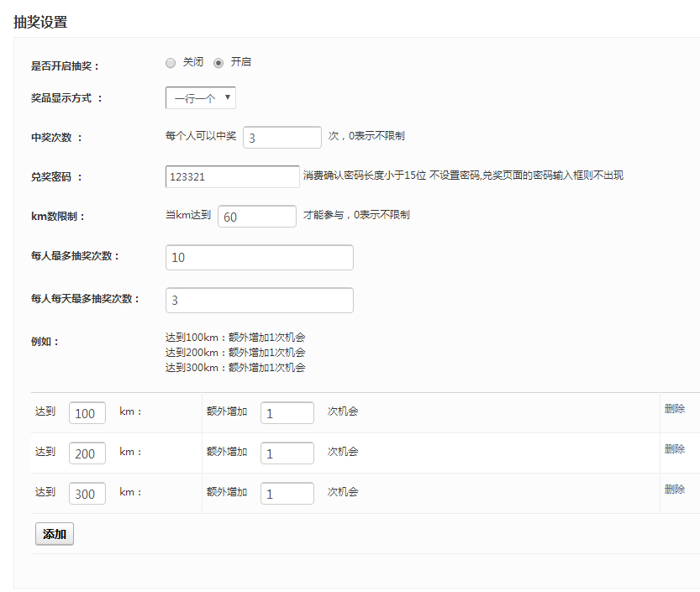Click the 每人最多抽奖次数 field
Image resolution: width=700 pixels, height=592 pixels.
(259, 258)
